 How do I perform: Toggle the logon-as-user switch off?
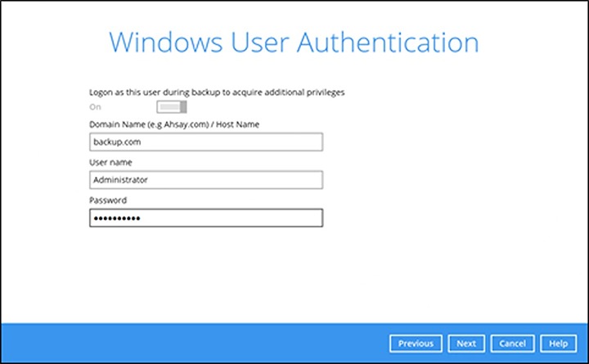(172, 107)
